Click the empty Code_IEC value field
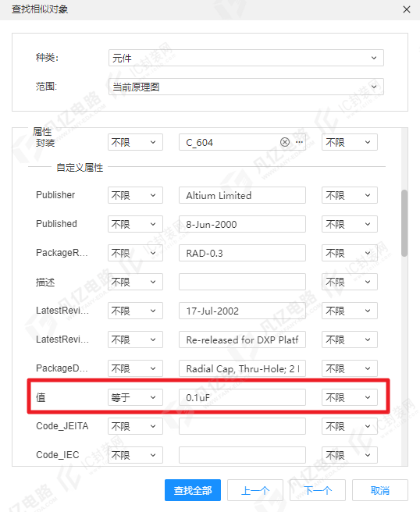Viewport: 420px width, 512px height. pos(242,455)
